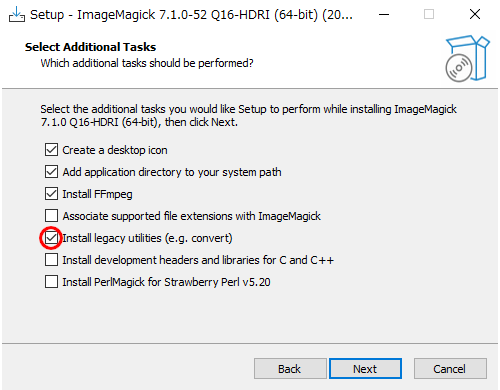Disable the Install FFmpeg checkbox

pyautogui.click(x=51, y=194)
